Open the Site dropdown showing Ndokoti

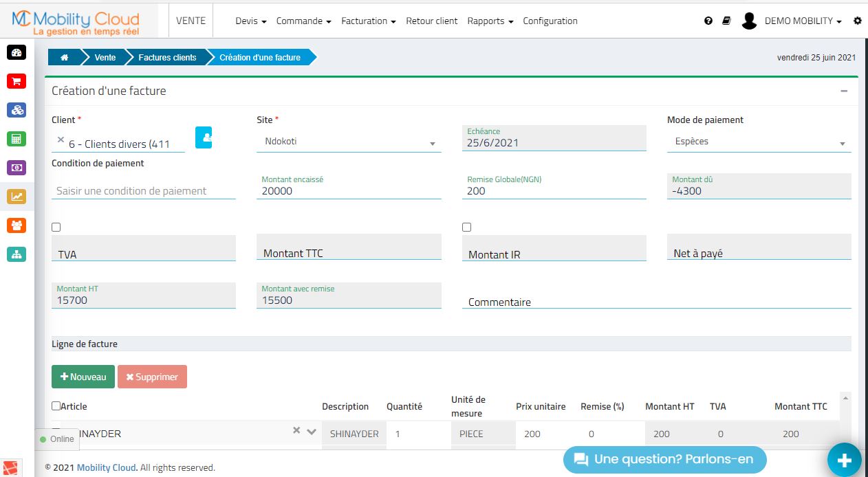(349, 142)
